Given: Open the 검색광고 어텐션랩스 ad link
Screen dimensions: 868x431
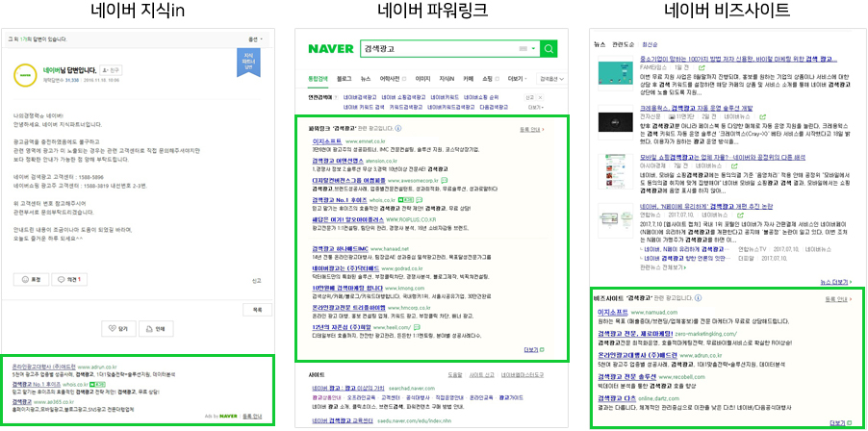Looking at the screenshot, I should (x=338, y=161).
